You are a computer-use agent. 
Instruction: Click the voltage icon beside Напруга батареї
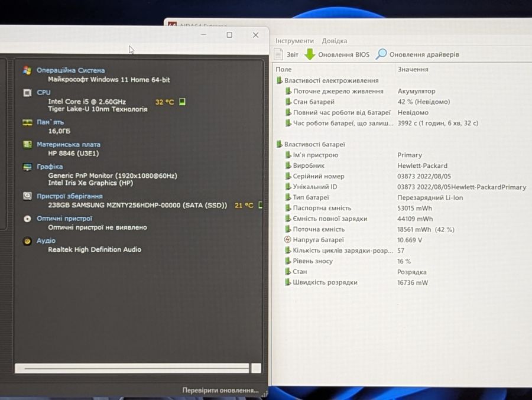287,239
